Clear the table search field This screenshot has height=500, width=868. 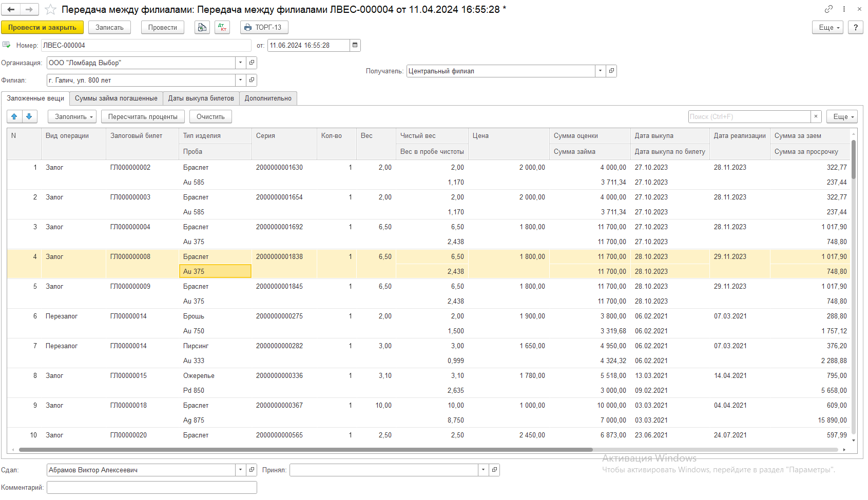(816, 116)
